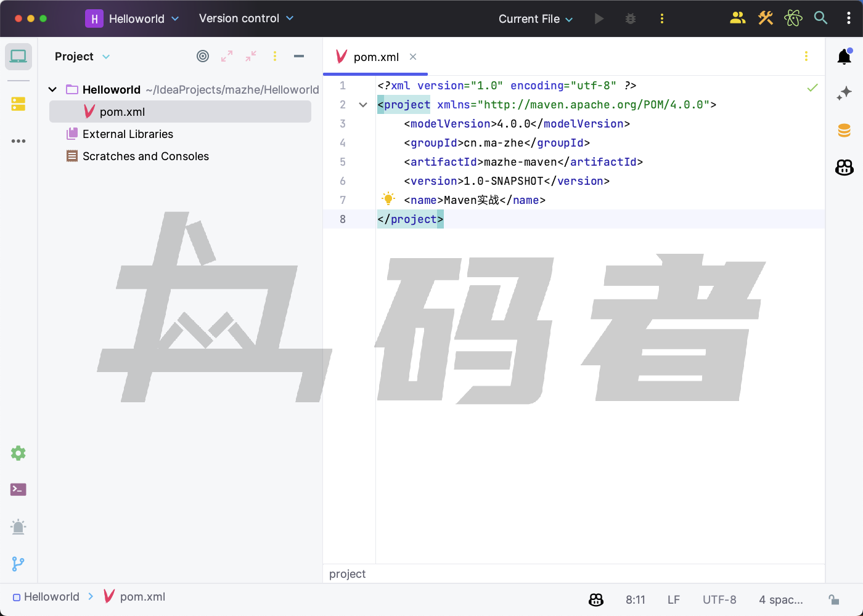Select the pom.xml editor tab
This screenshot has height=616, width=863.
(375, 57)
